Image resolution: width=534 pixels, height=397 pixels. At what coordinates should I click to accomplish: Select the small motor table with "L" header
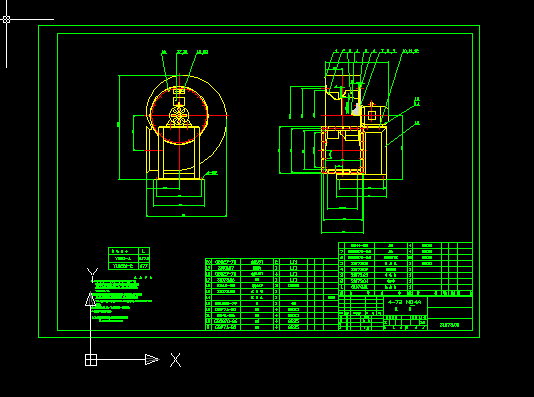[x=129, y=258]
